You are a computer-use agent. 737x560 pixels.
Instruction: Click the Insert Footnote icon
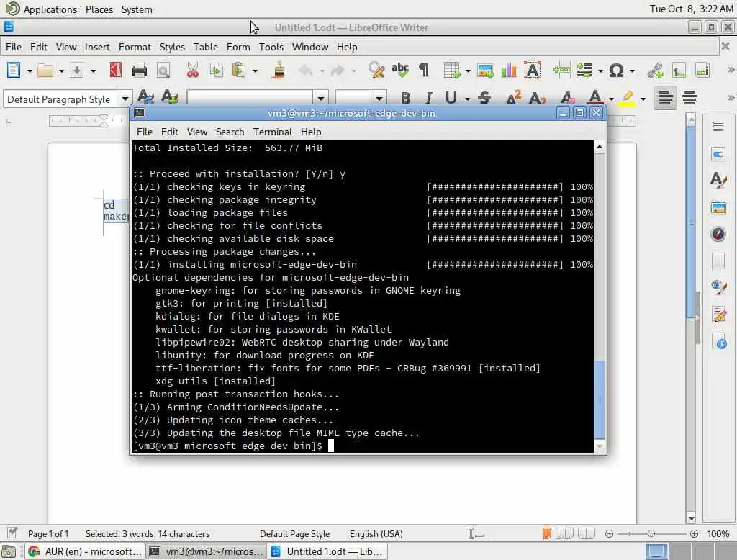pyautogui.click(x=679, y=71)
